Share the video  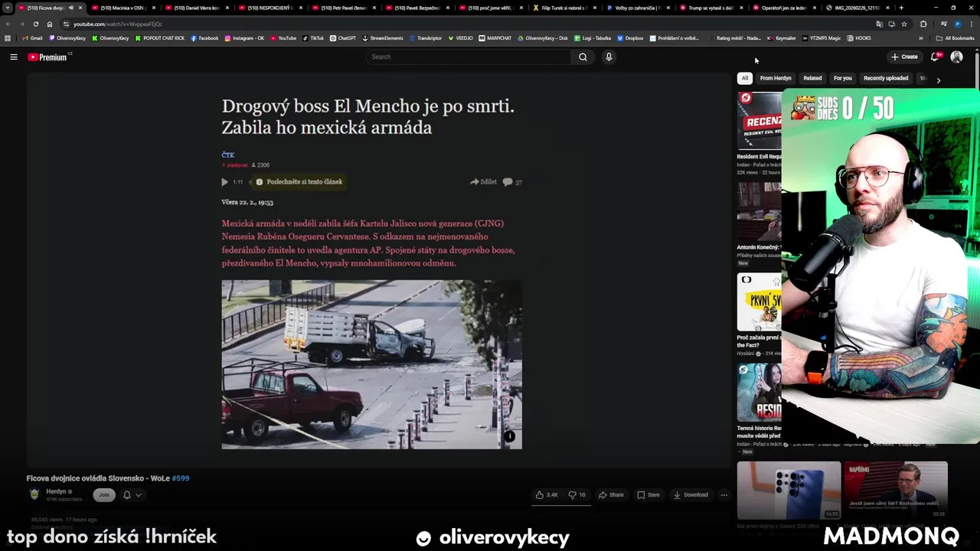611,495
